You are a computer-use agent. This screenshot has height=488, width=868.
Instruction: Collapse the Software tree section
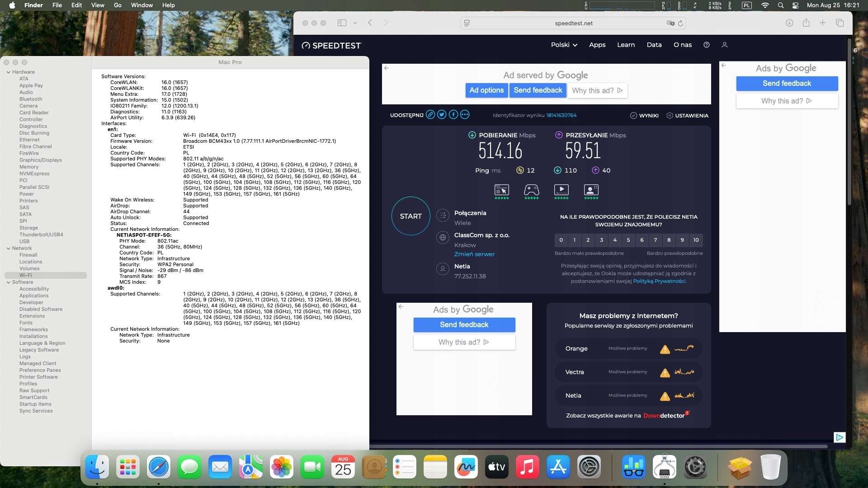(x=8, y=282)
